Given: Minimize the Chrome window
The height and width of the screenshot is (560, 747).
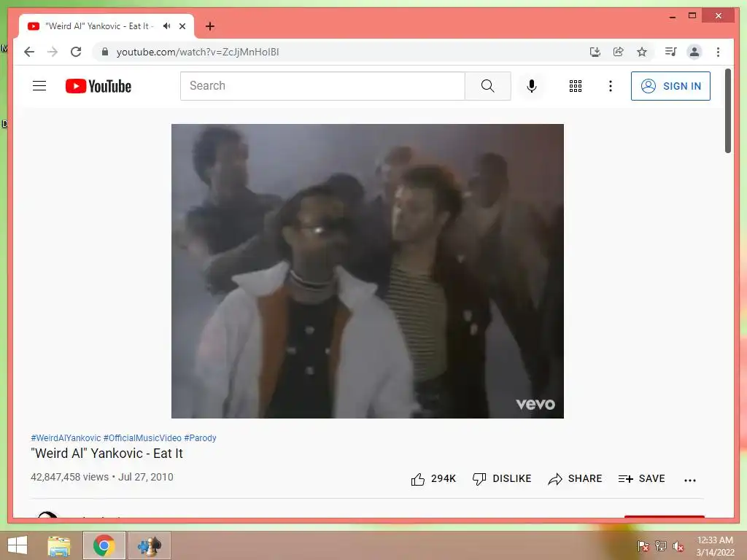Looking at the screenshot, I should pos(672,16).
